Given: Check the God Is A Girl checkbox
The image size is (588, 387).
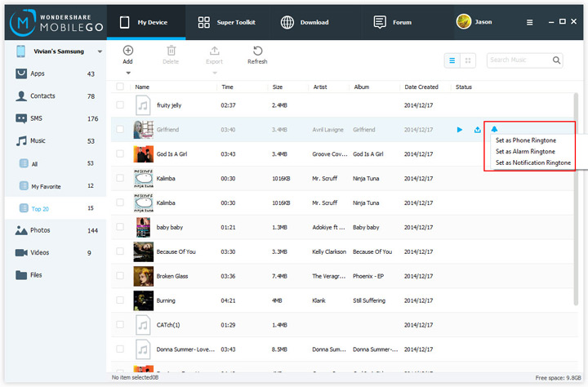Looking at the screenshot, I should click(x=120, y=153).
